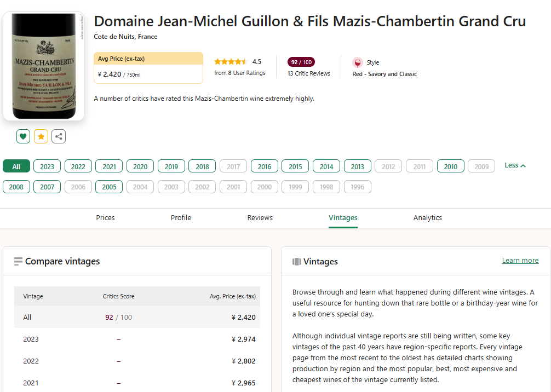Toggle the 2023 vintage filter
The height and width of the screenshot is (392, 551).
pos(47,166)
